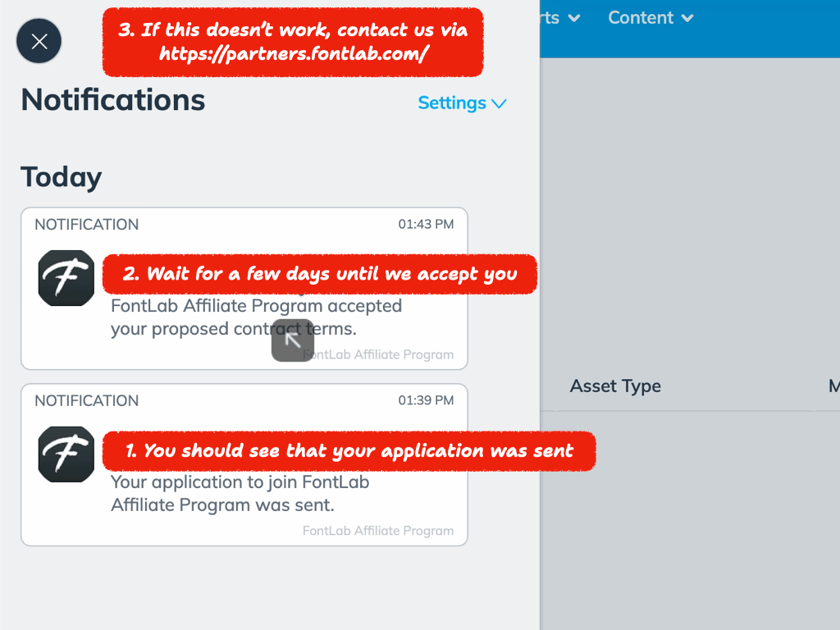Close the Notifications panel with the X icon
The height and width of the screenshot is (630, 840).
pos(39,41)
